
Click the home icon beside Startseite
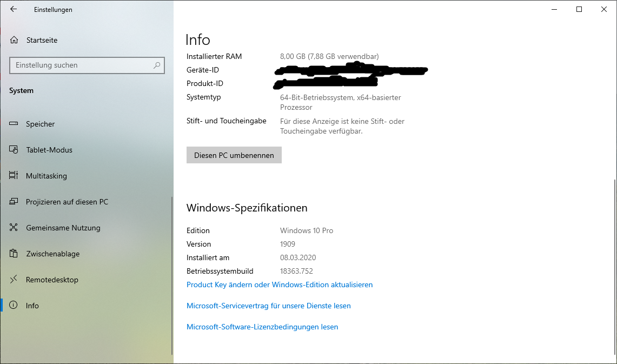[x=14, y=39]
